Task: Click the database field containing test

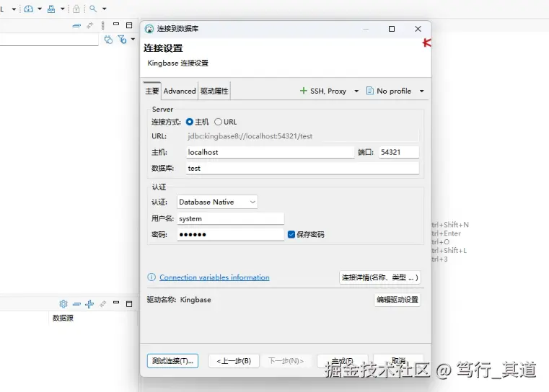Action: [302, 168]
